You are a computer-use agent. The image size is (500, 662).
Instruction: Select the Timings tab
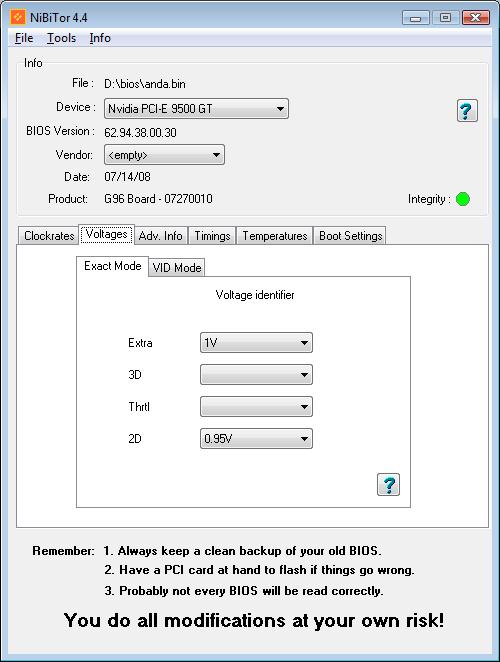(x=212, y=236)
